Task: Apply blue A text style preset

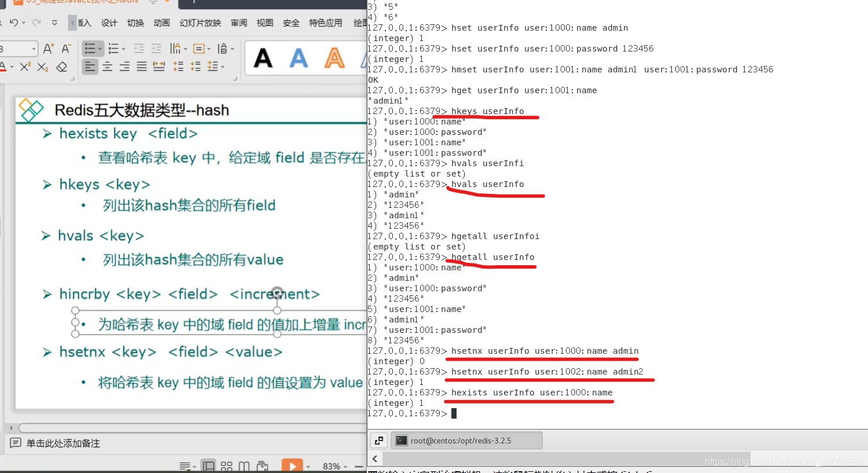Action: coord(299,58)
